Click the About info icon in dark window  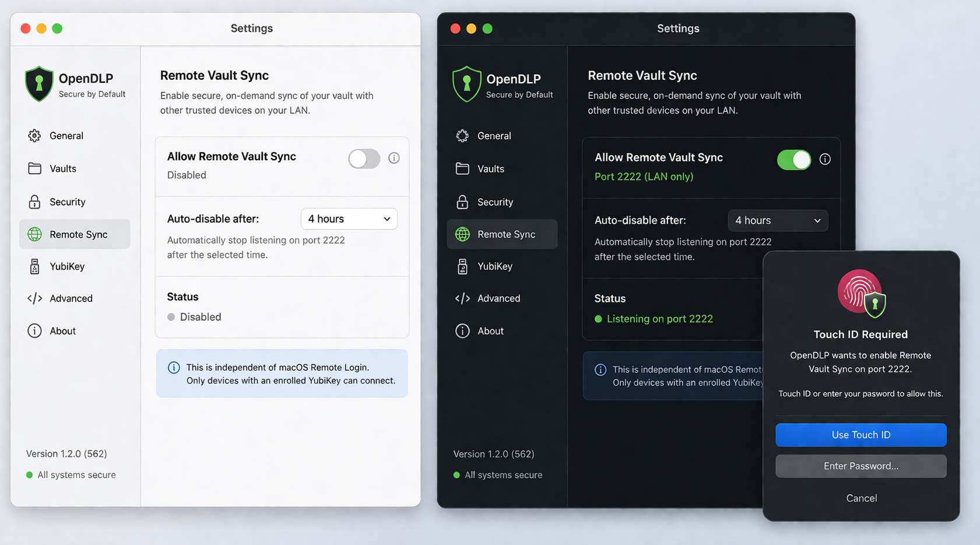click(462, 331)
